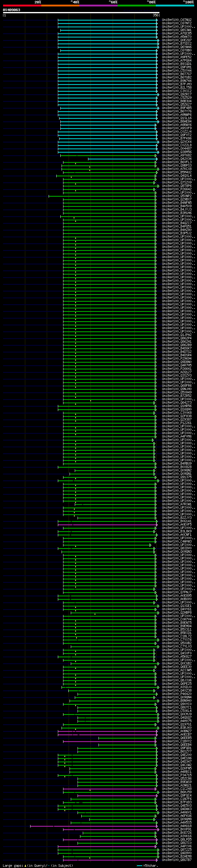Select label UniRef100_C3Y0K8
This screenshot has width=197, height=868.
click(176, 412)
